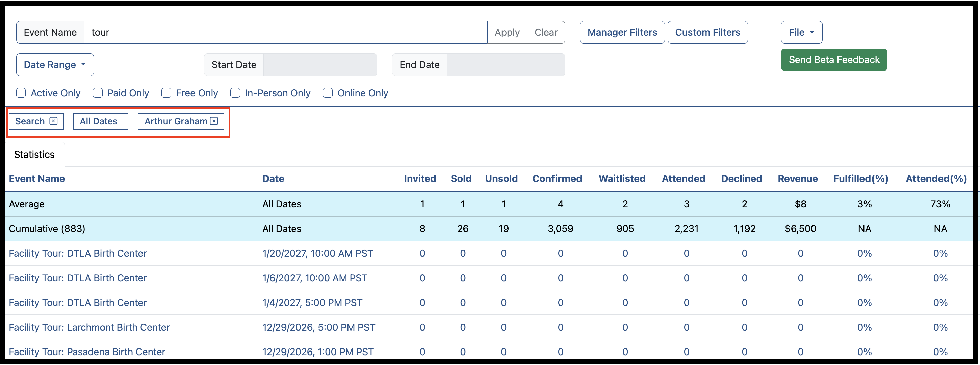Open Facility Tour: Larchmont Birth Center event

point(89,327)
